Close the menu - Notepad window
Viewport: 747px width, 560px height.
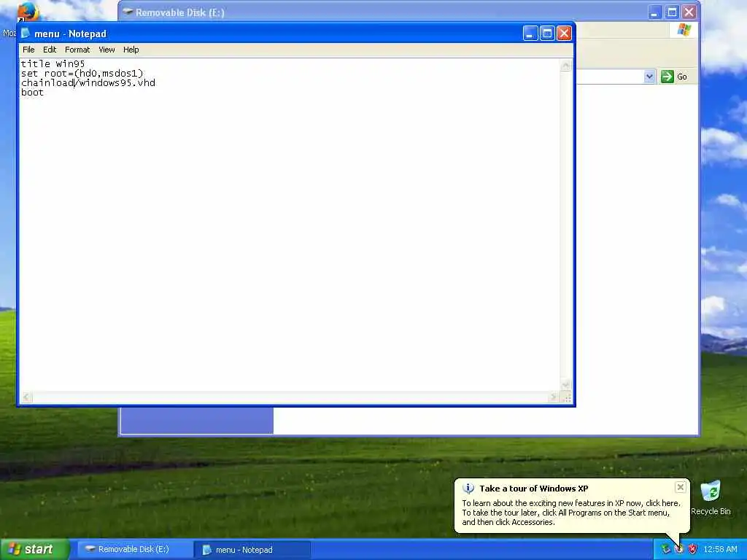point(564,34)
